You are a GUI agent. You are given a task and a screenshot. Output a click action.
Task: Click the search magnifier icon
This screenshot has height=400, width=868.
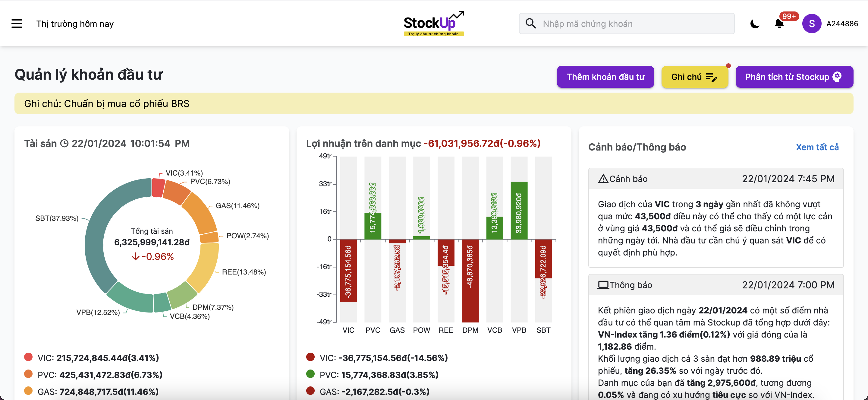(530, 24)
